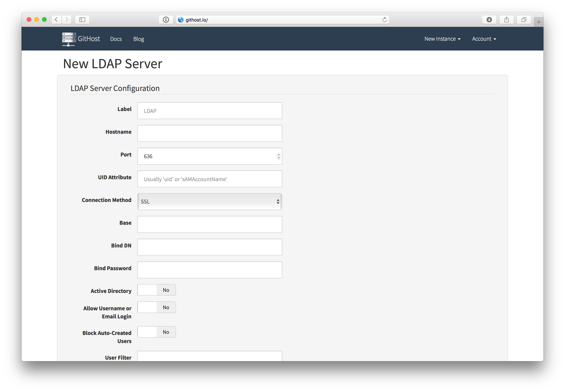The height and width of the screenshot is (392, 565).
Task: Open the Account dropdown menu
Action: [484, 39]
